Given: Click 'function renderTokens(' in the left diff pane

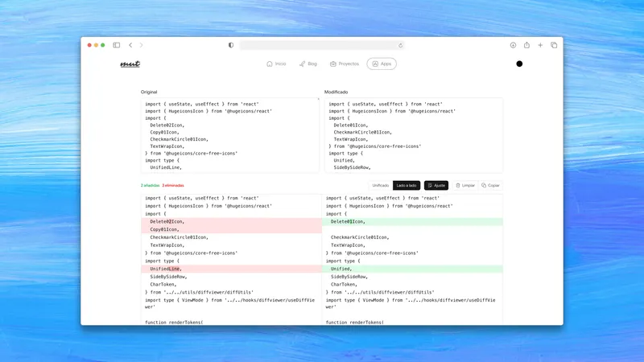Looking at the screenshot, I should (x=174, y=323).
